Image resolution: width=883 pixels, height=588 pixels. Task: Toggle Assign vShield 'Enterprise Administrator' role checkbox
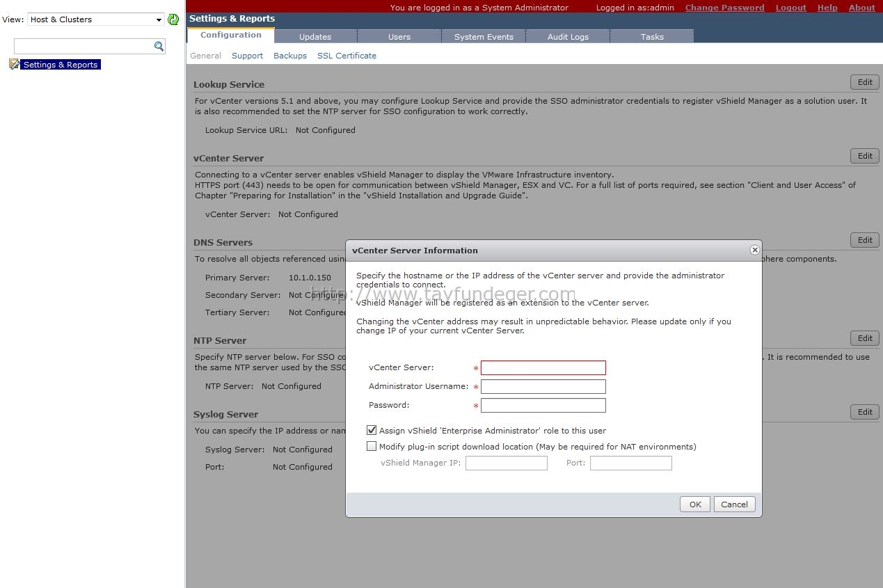point(372,431)
